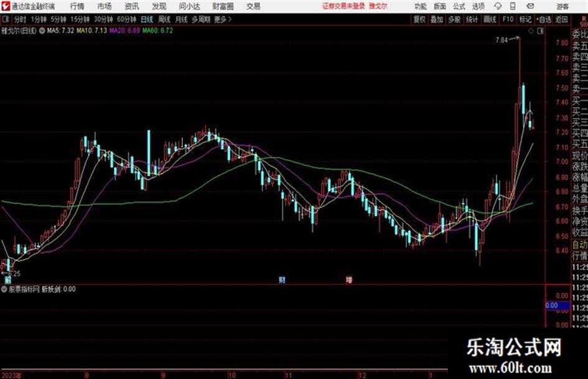Click the 统计 statistics button
The image size is (588, 379).
point(472,19)
